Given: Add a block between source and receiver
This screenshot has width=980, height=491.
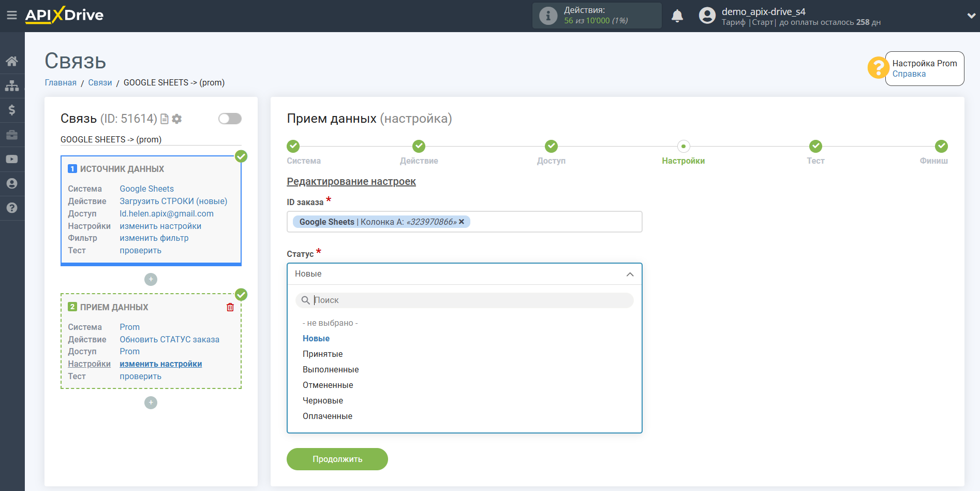Looking at the screenshot, I should coord(151,279).
